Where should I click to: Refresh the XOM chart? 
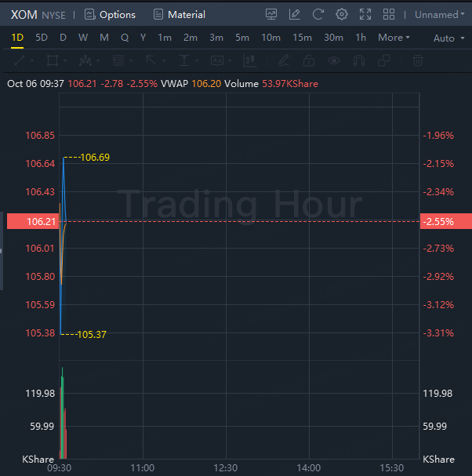pos(318,14)
